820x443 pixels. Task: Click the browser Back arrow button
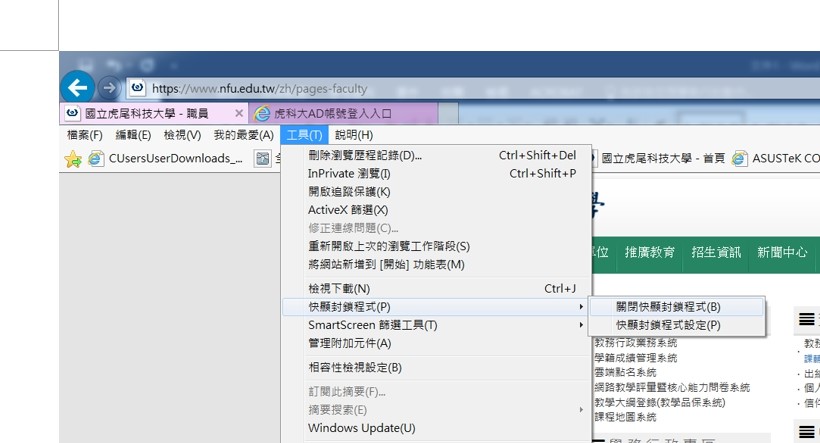coord(77,87)
